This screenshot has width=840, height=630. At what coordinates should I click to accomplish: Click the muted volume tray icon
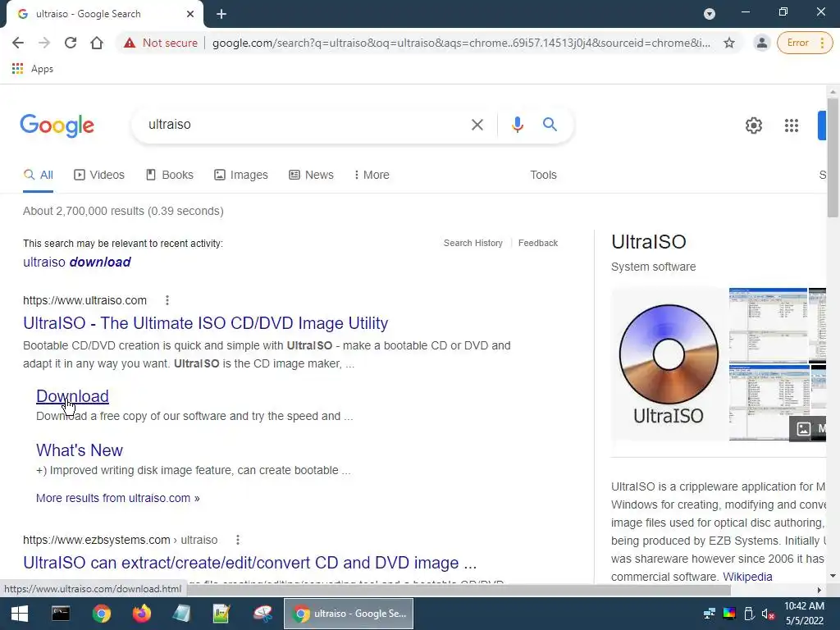[x=768, y=614]
